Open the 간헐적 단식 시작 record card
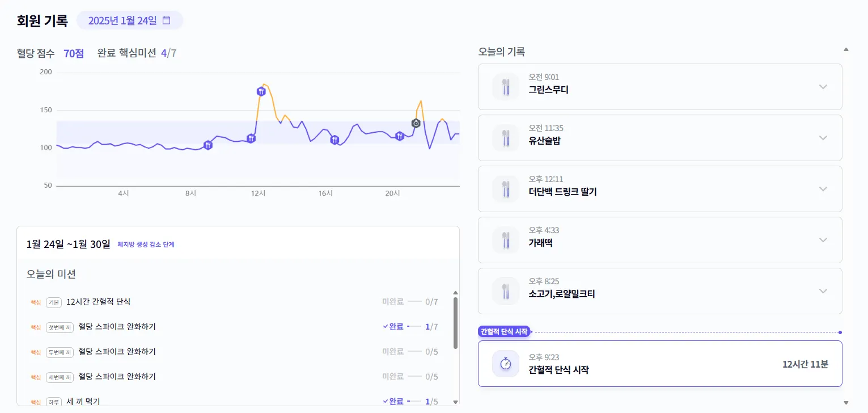 point(659,364)
